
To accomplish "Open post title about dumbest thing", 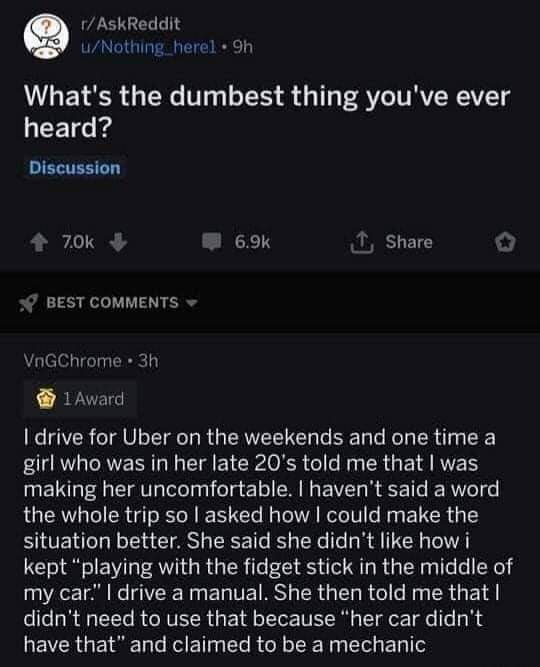I will [267, 112].
